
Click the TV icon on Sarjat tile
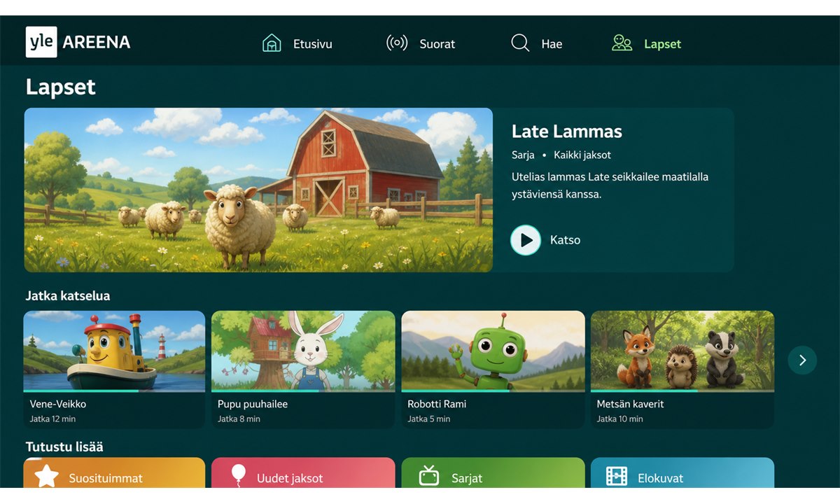428,476
